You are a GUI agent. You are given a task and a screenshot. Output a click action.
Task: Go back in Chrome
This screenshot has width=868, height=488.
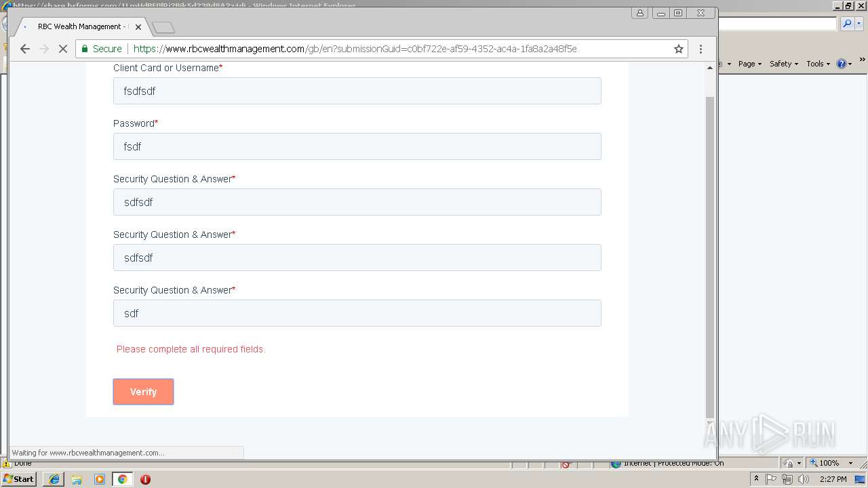click(x=25, y=49)
